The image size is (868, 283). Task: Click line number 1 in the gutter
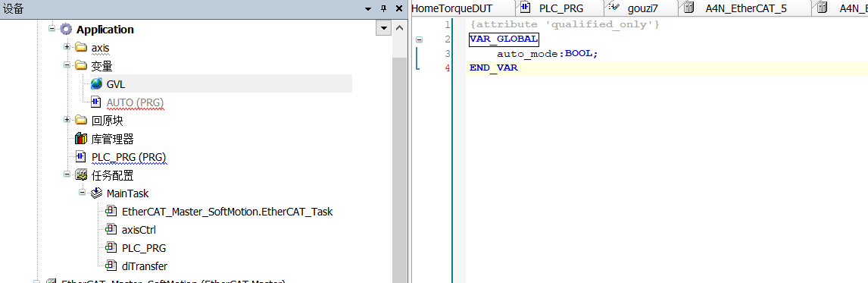point(448,25)
